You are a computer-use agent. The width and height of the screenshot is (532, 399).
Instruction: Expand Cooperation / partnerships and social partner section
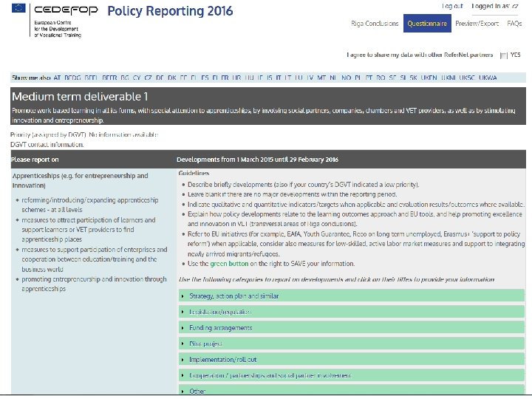352,375
